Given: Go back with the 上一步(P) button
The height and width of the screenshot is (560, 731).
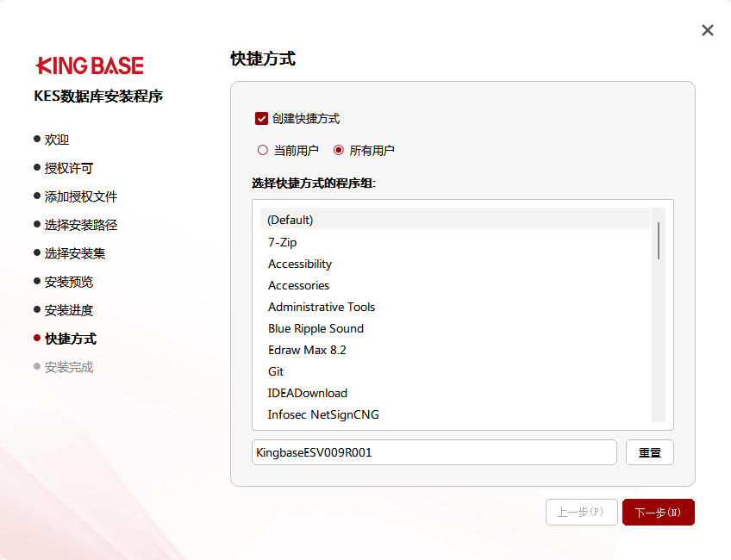Looking at the screenshot, I should coord(581,512).
